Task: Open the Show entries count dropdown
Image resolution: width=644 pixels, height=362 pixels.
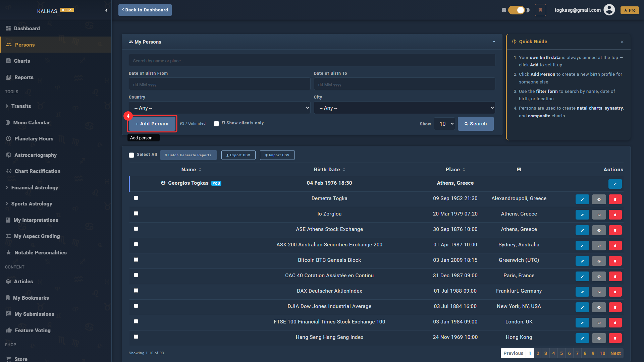Action: [x=444, y=124]
